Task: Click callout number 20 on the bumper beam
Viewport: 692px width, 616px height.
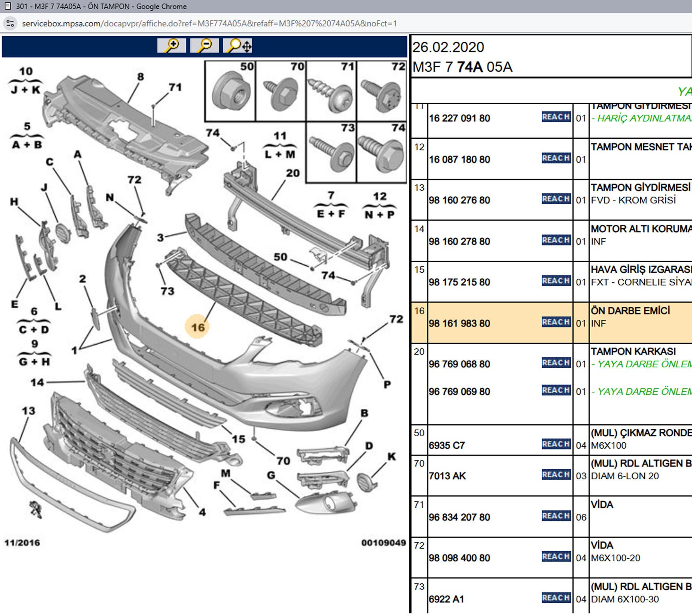Action: [293, 173]
